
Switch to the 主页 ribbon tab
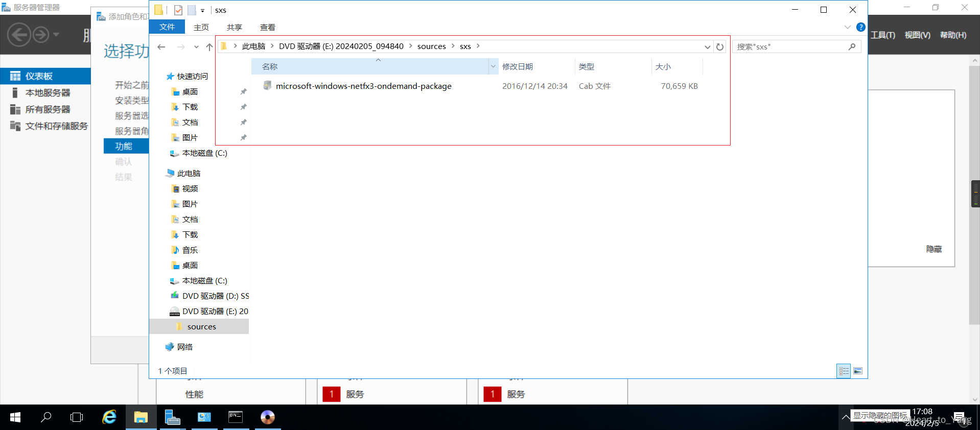pos(201,27)
